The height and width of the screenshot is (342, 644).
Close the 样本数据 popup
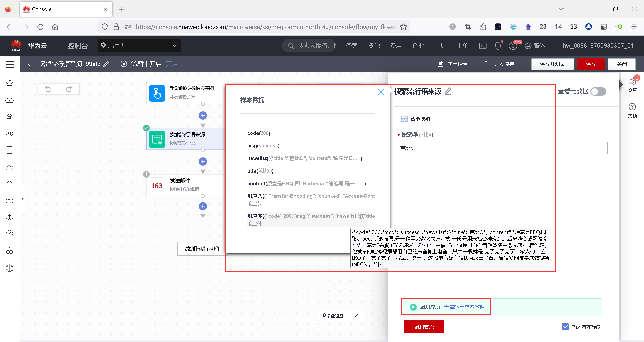pos(381,92)
